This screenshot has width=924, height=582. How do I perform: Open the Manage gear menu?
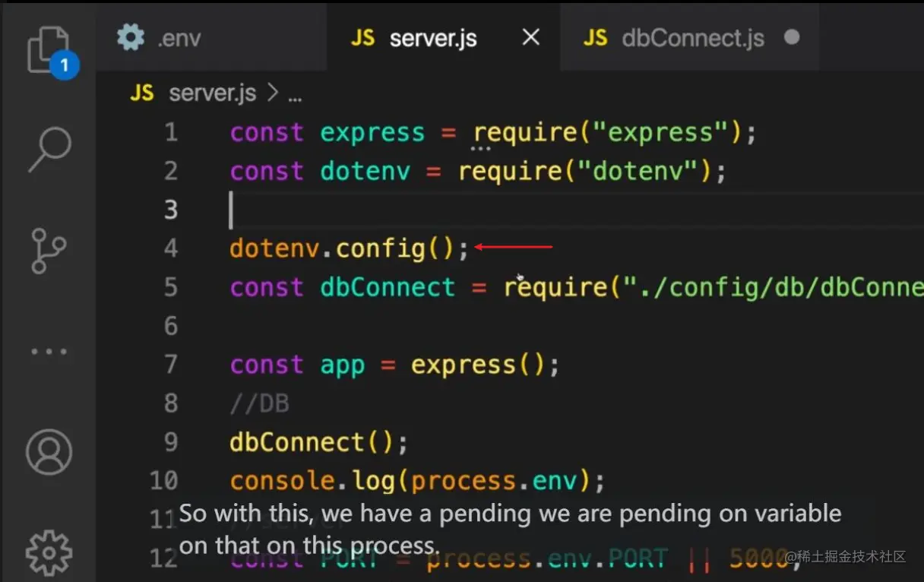pos(49,553)
